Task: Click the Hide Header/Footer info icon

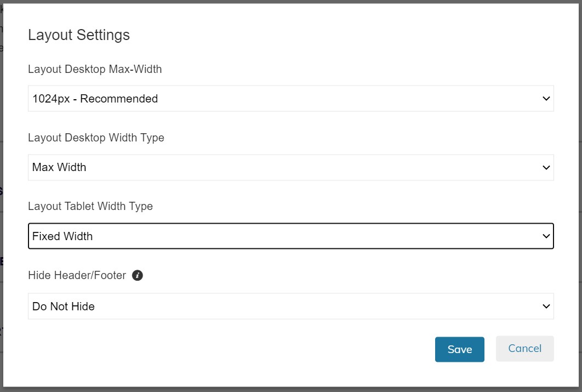Action: pyautogui.click(x=138, y=275)
